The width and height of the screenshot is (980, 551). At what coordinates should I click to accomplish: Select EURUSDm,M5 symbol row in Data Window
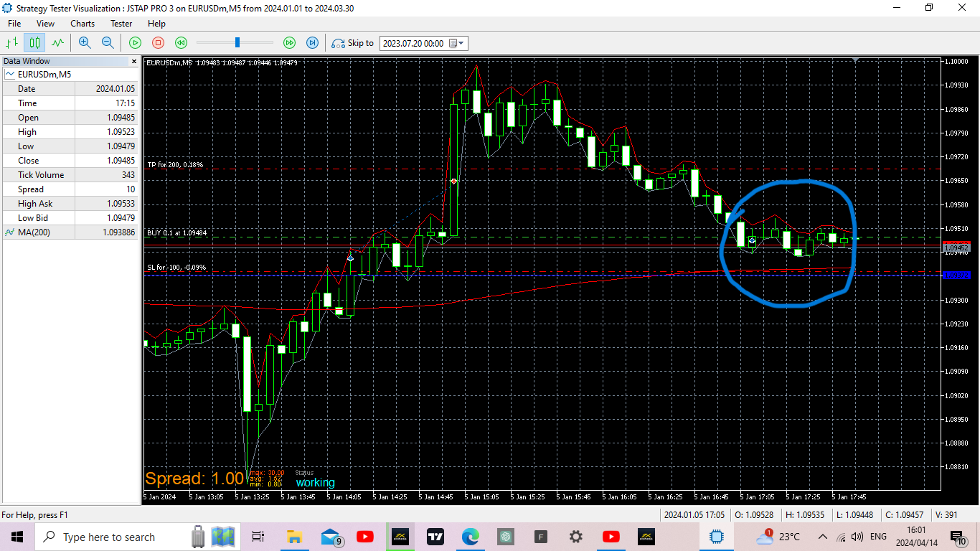(71, 75)
